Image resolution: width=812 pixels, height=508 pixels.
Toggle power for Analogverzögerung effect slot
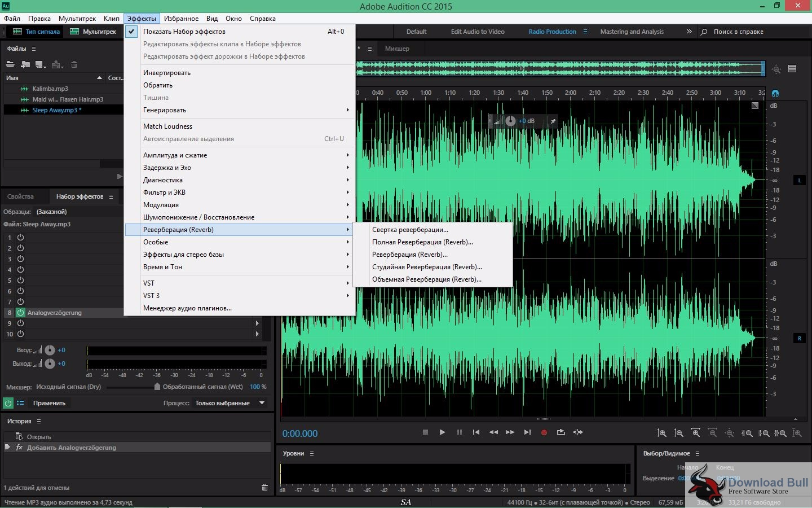pos(20,313)
